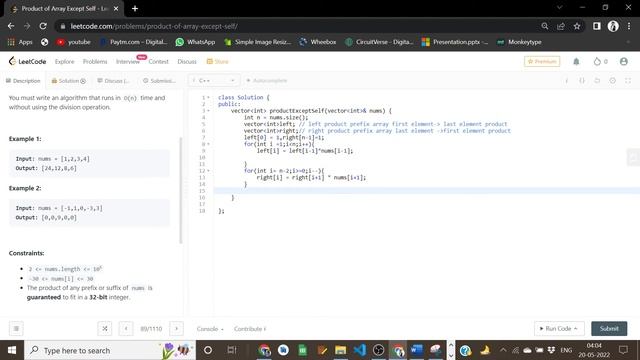Viewport: 640px width, 360px height.
Task: Go to the next problem
Action: pos(176,329)
